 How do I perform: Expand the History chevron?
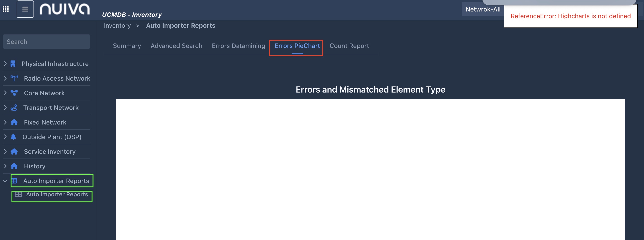click(x=5, y=166)
